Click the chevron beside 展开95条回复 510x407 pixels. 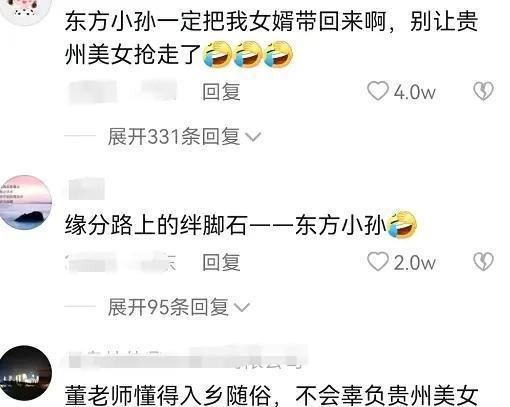tap(241, 308)
